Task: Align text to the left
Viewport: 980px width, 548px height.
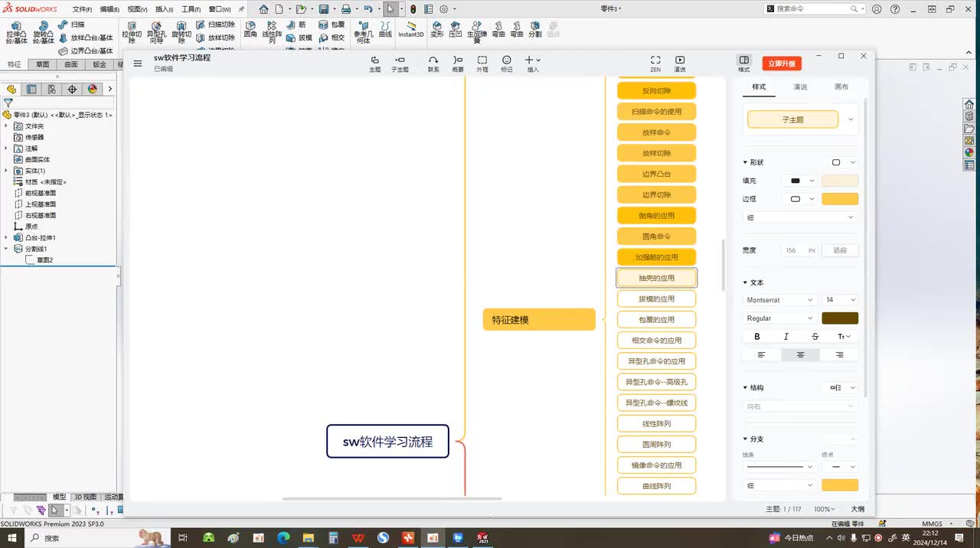Action: (762, 355)
